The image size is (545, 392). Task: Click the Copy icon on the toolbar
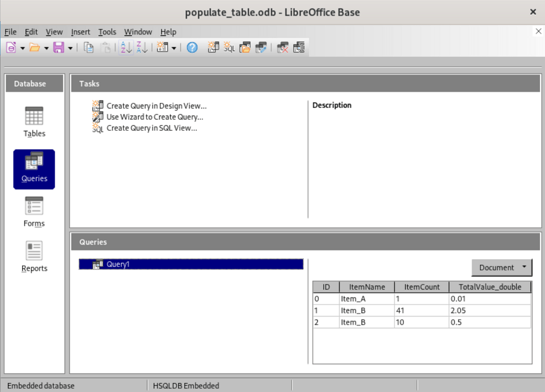(x=88, y=47)
